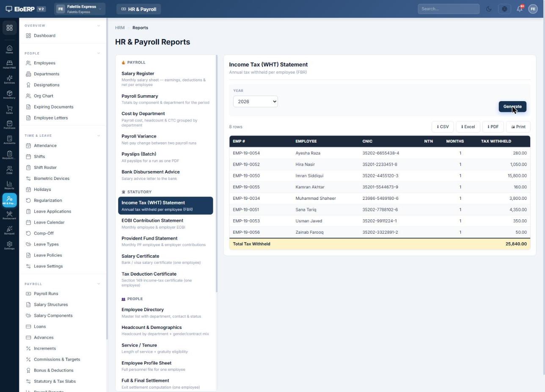Collapse the Overview sidebar section

[x=99, y=25]
